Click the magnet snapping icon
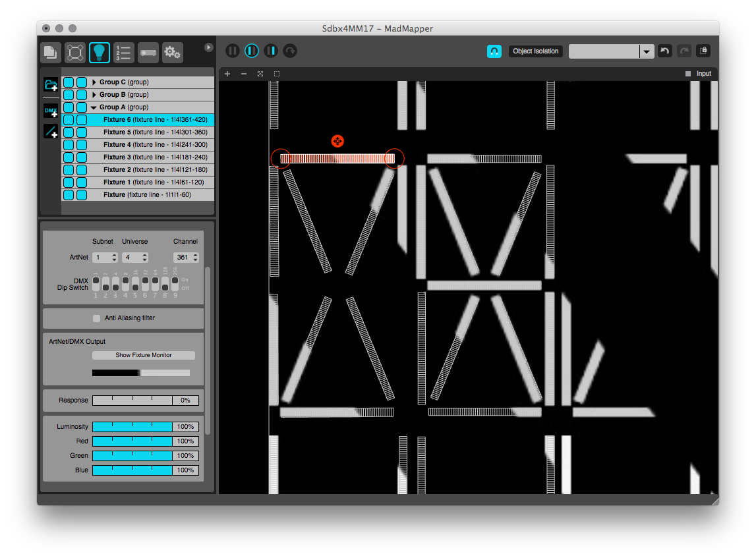 (494, 51)
